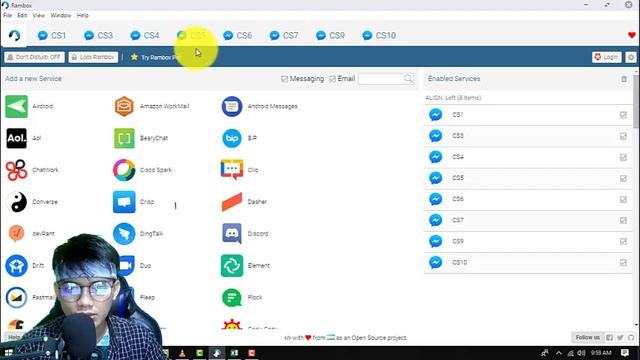Click the Login button
The height and width of the screenshot is (360, 640).
(607, 57)
